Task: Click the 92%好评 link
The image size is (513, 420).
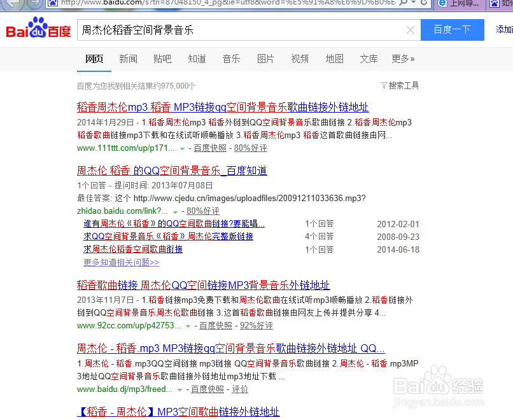Action: click(x=256, y=326)
